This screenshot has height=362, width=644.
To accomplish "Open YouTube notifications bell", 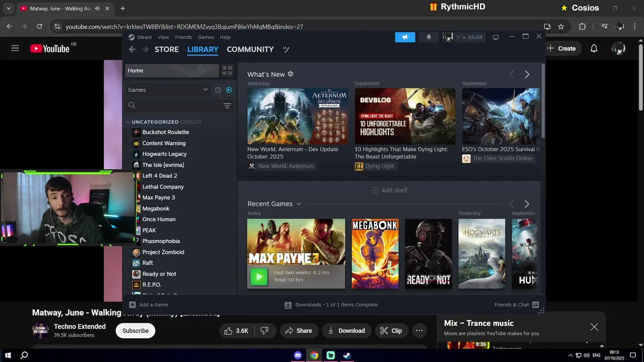I will pos(594,48).
